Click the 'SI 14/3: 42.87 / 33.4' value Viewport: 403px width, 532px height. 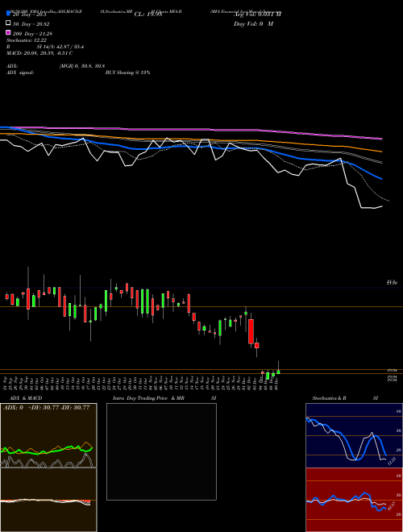point(60,47)
